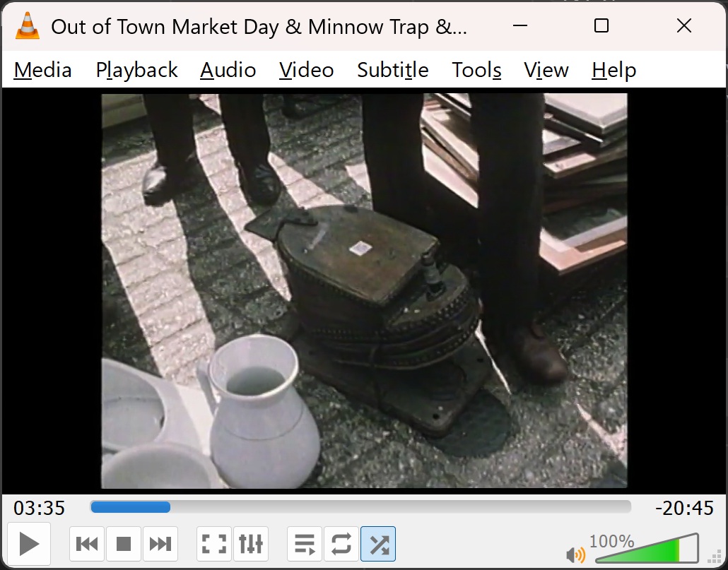This screenshot has width=728, height=570.
Task: Open the View menu
Action: [546, 70]
